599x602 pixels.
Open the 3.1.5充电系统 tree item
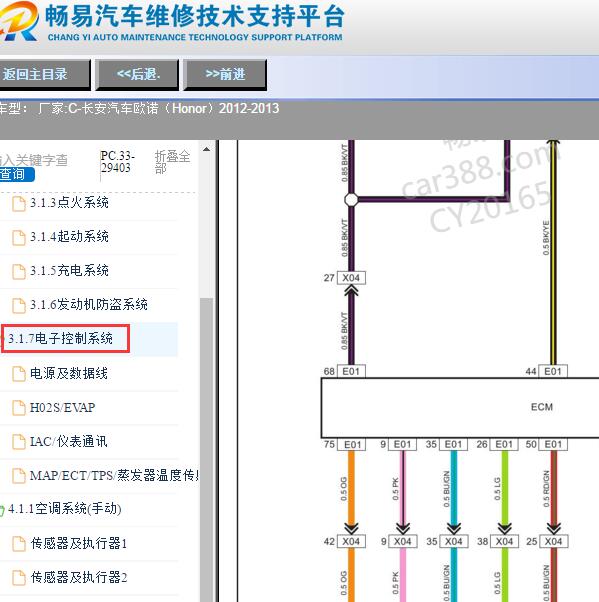(x=69, y=271)
